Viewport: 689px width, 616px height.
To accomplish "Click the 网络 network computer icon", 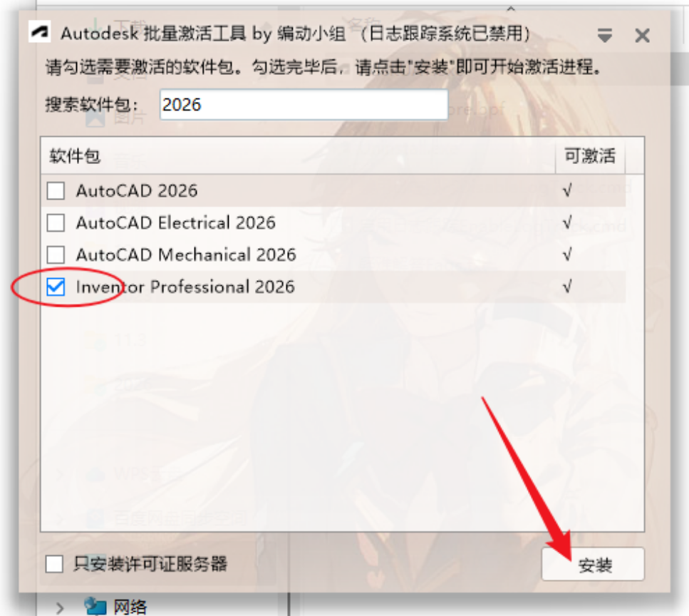I will [95, 606].
